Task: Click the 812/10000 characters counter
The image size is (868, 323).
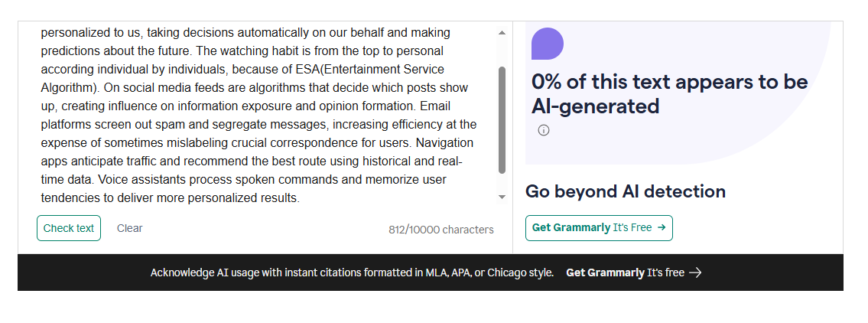Action: point(441,230)
